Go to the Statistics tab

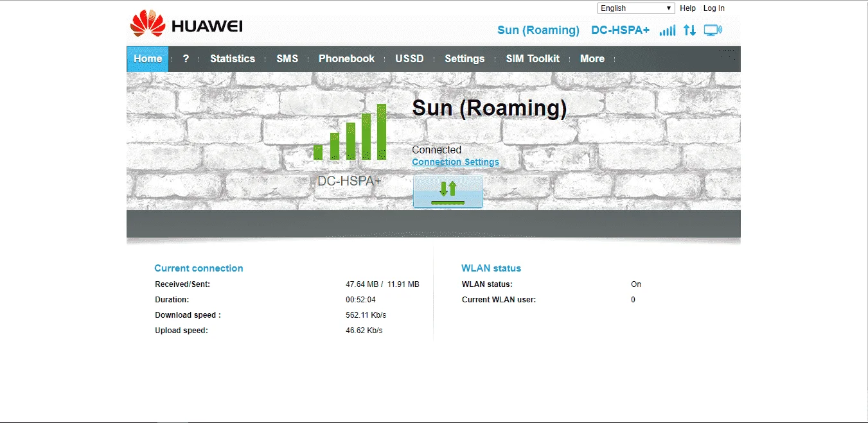point(233,58)
